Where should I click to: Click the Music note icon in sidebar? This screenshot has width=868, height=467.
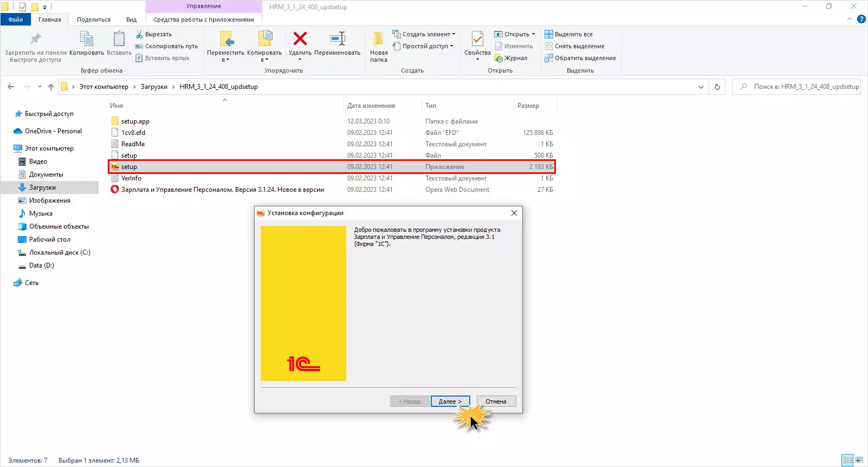22,213
